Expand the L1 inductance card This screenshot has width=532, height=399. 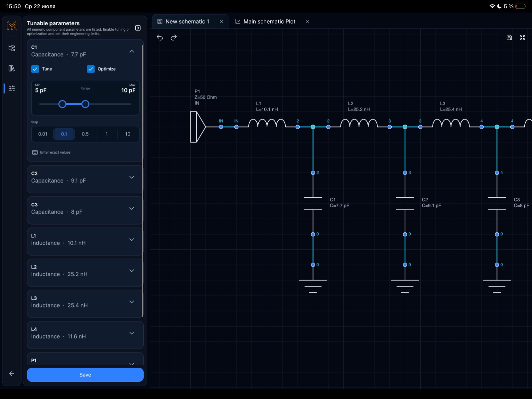click(x=132, y=240)
